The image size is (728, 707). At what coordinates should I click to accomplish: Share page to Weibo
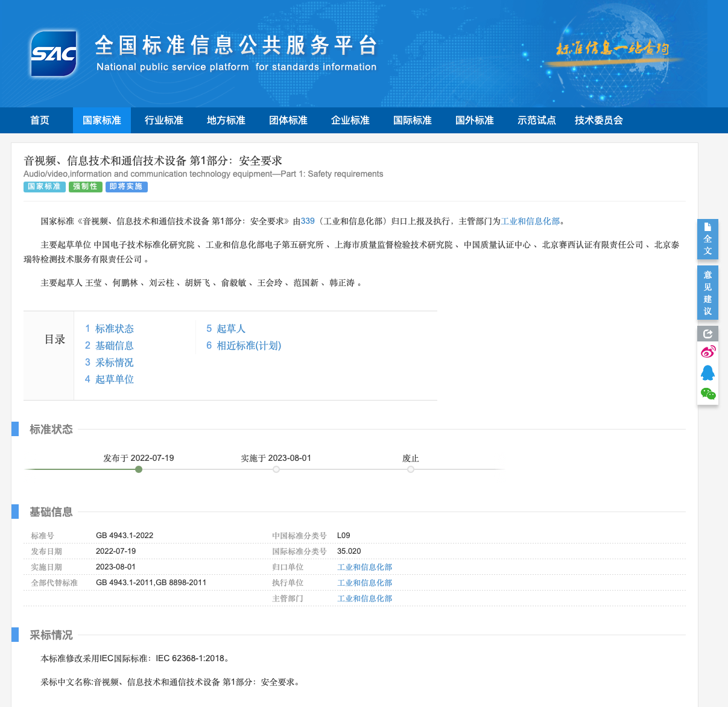point(707,352)
